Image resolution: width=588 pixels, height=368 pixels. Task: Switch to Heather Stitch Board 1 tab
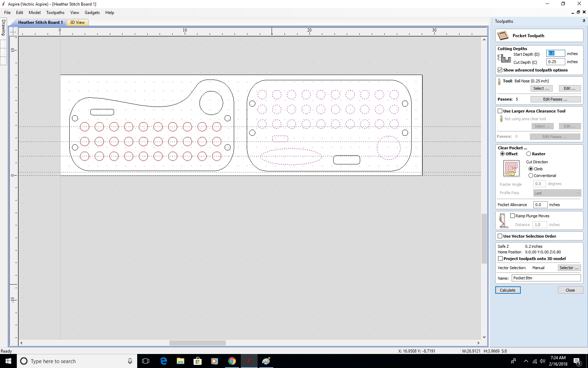[x=40, y=22]
